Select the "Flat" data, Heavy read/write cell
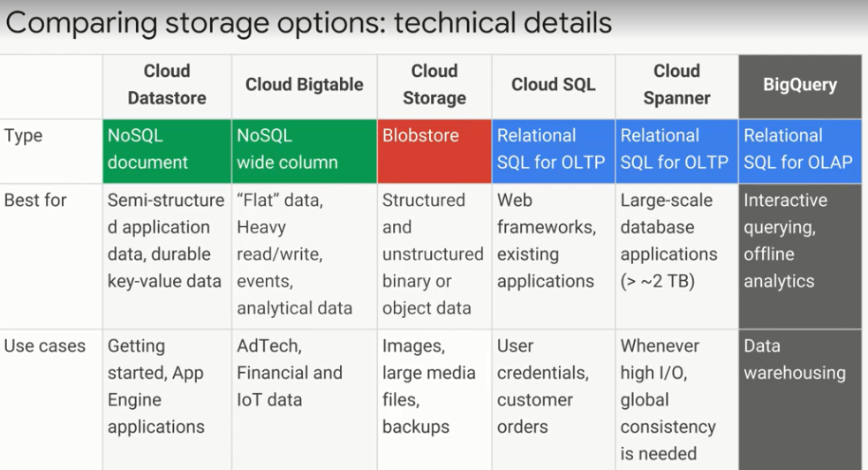Viewport: 868px width, 470px height. click(305, 254)
